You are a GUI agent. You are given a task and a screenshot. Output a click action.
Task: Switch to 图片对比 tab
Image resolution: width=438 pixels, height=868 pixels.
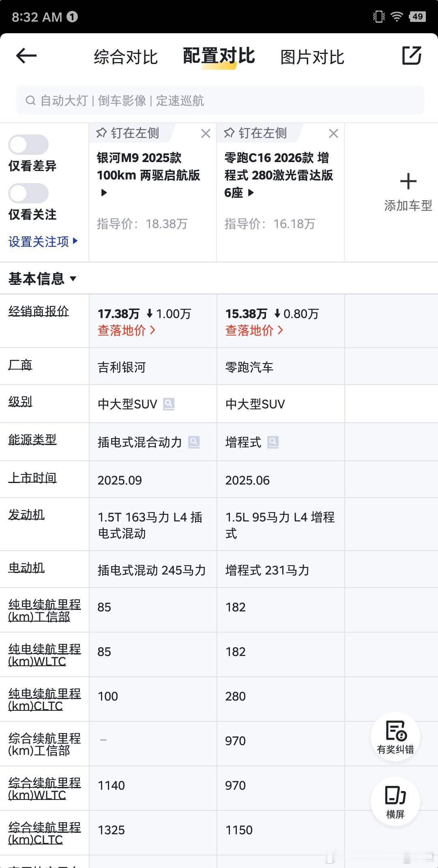click(312, 57)
